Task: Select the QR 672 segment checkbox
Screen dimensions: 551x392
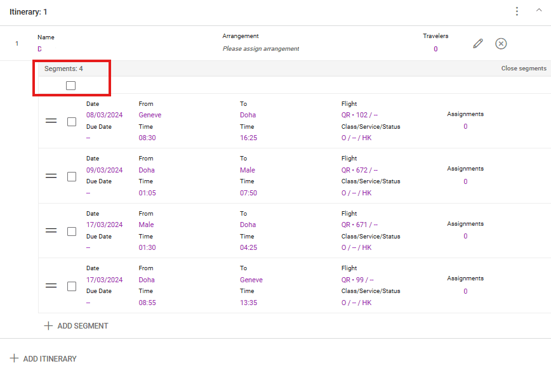Action: click(x=72, y=176)
